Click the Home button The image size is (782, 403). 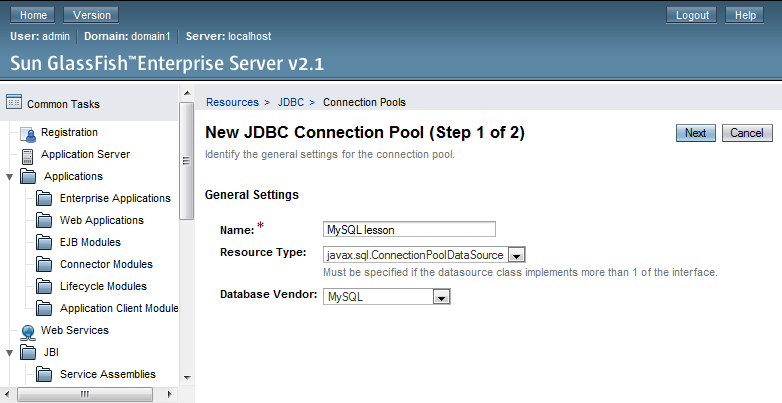pos(33,15)
